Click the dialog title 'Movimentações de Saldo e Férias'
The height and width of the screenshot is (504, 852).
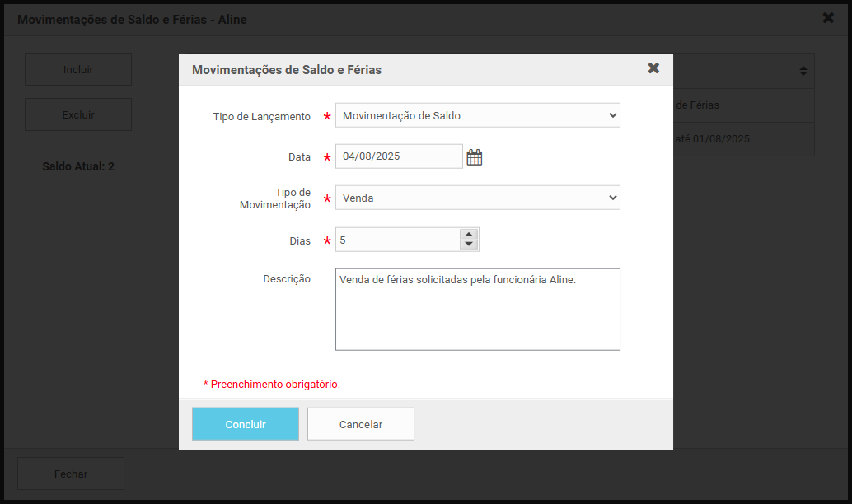coord(287,70)
